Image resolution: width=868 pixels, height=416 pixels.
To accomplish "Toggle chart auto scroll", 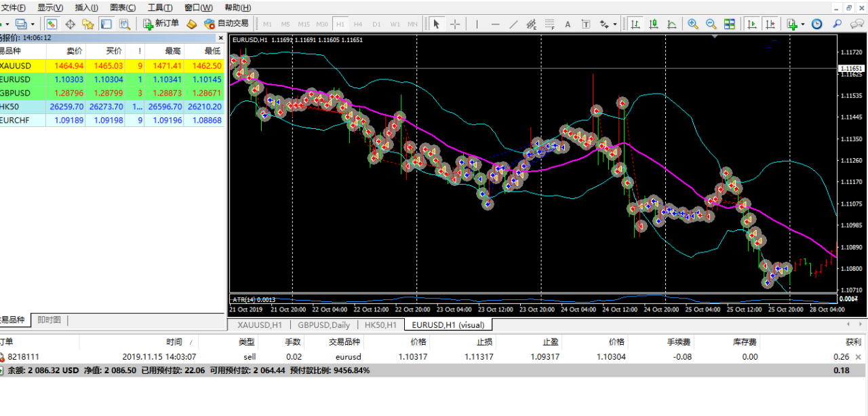I will (x=752, y=24).
